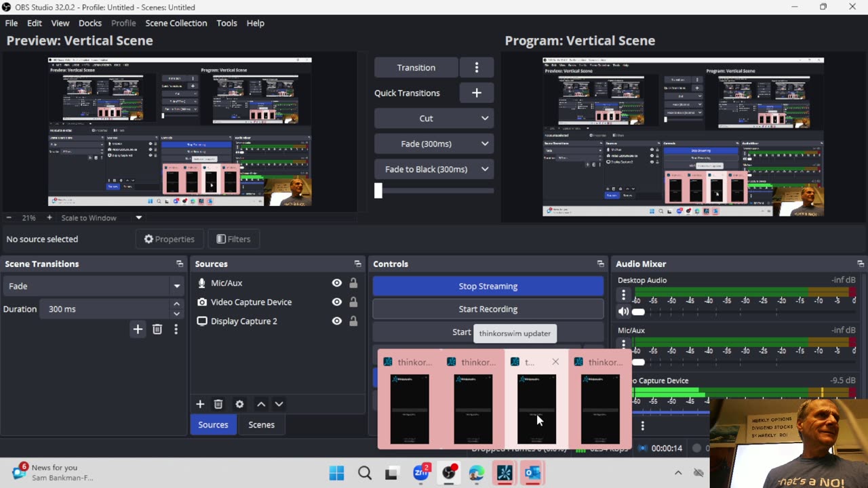
Task: Undock the Sources panel
Action: click(357, 264)
